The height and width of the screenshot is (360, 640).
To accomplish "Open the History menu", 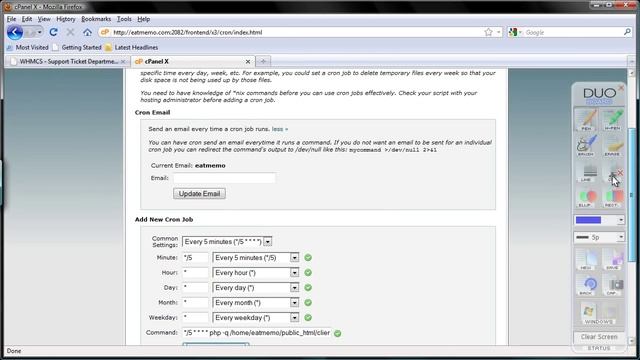I will [66, 19].
